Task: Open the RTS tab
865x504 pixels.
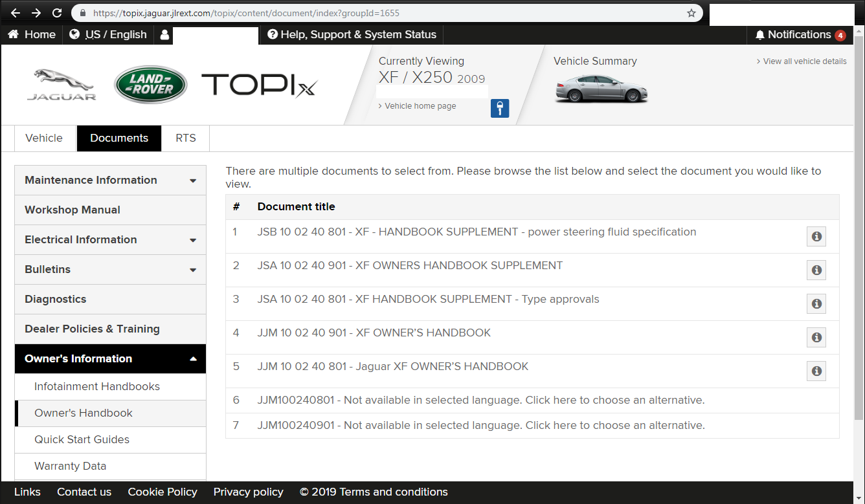Action: 185,138
